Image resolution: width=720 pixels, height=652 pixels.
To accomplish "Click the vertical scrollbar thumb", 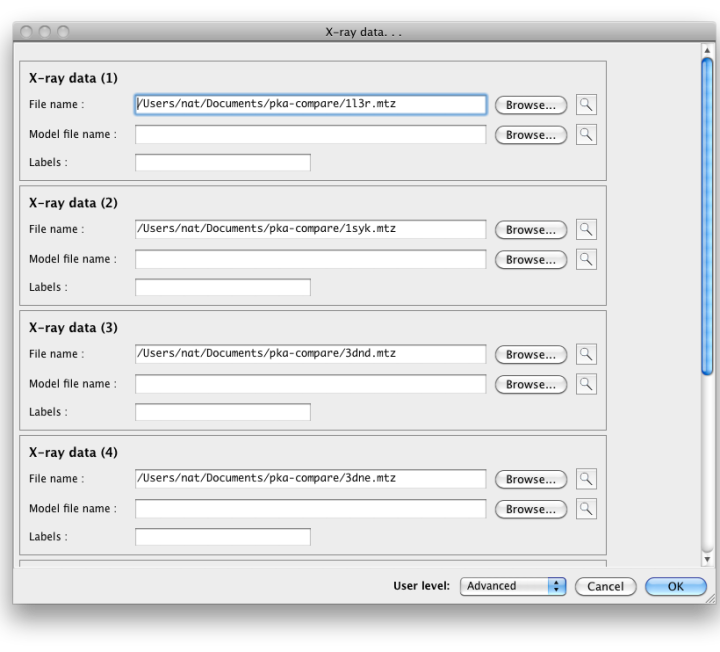I will (707, 215).
